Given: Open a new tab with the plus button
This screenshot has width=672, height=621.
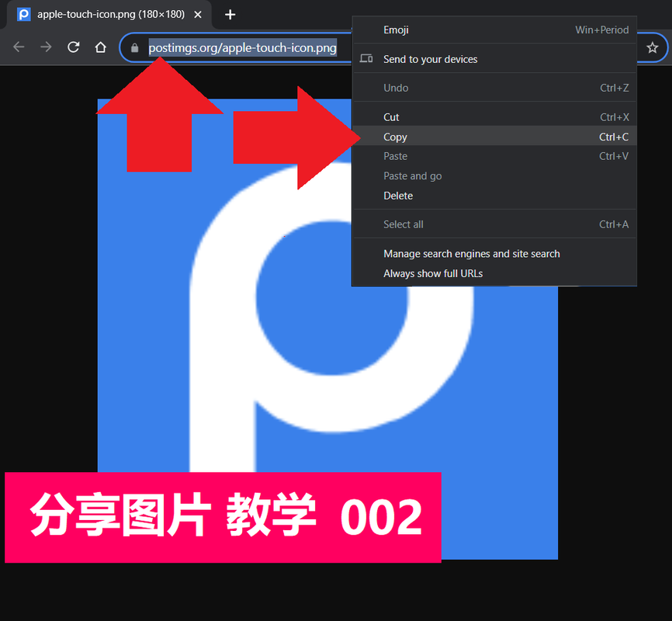Looking at the screenshot, I should tap(230, 15).
